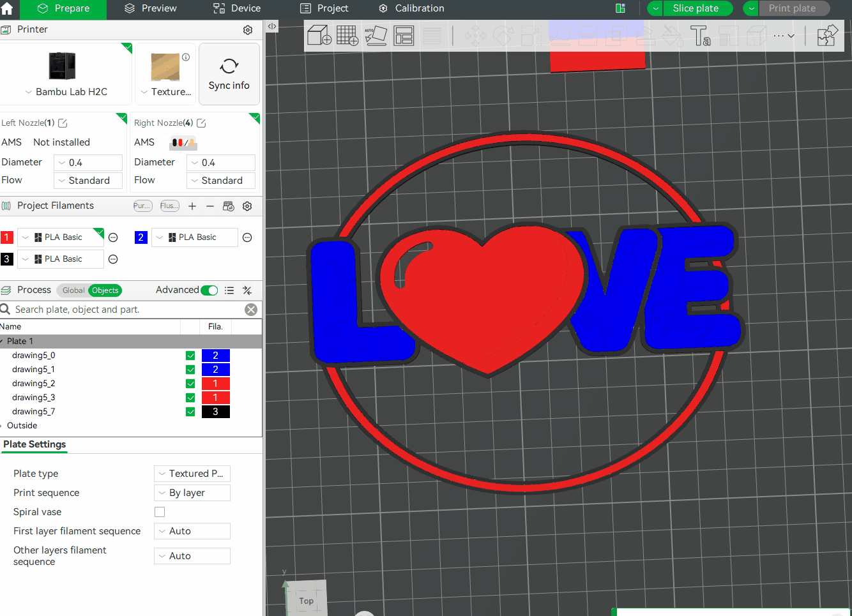Remove a project filament with minus icon
The height and width of the screenshot is (616, 852).
coord(210,206)
